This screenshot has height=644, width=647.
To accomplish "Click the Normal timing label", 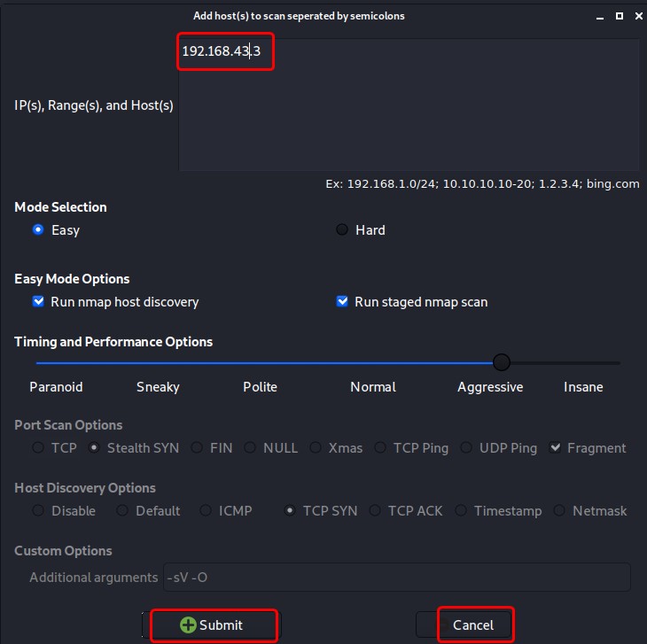I will [x=373, y=387].
